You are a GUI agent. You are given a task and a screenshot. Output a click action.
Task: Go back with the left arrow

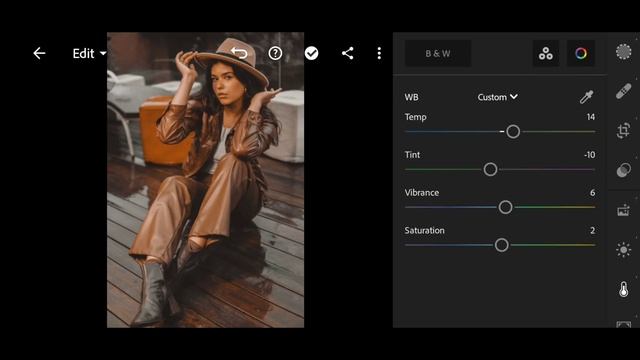click(39, 53)
